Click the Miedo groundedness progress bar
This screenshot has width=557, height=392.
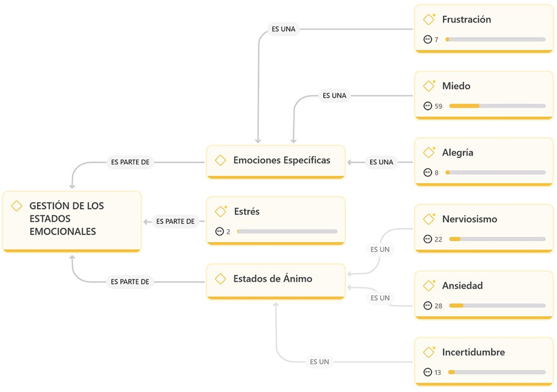click(497, 106)
